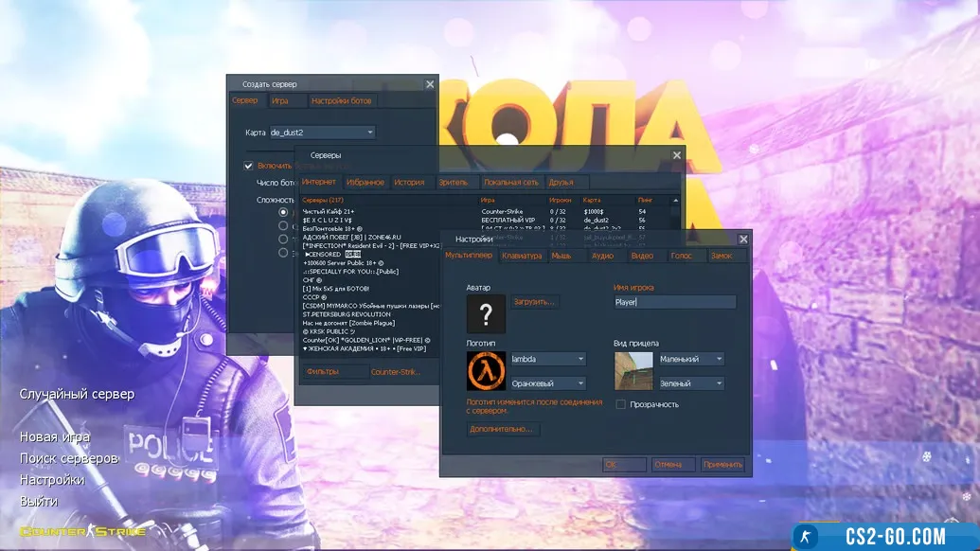Close the Создать сервер dialog
980x551 pixels.
430,84
